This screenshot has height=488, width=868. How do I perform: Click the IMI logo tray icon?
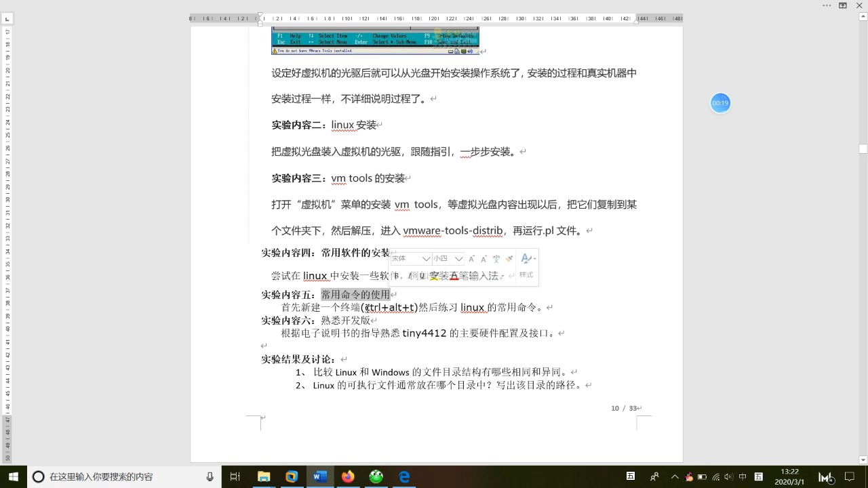click(825, 477)
